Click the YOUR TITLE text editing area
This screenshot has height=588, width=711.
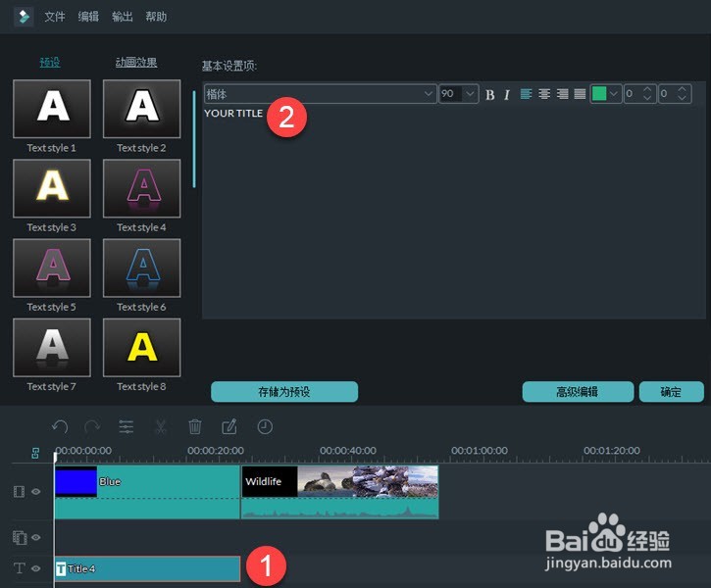[x=453, y=211]
